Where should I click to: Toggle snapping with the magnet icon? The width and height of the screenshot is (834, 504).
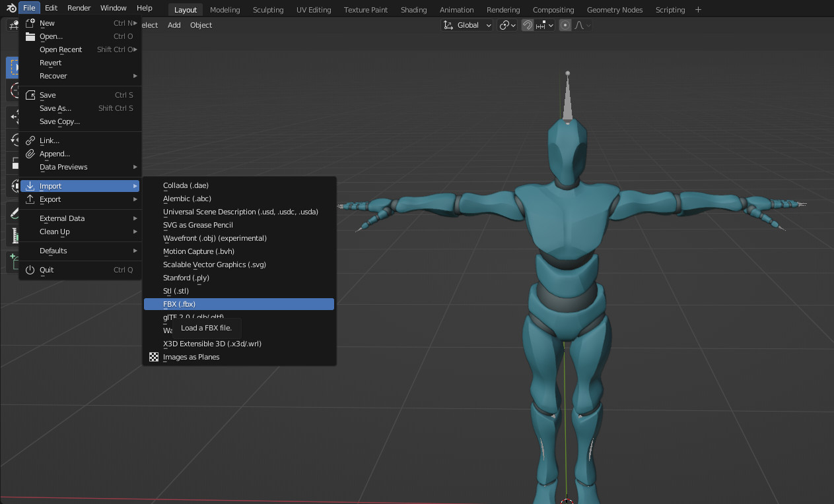(526, 24)
